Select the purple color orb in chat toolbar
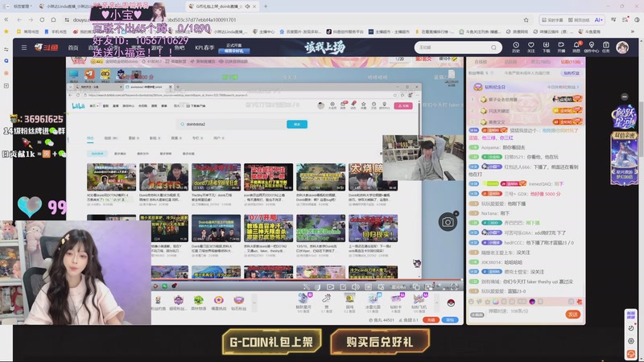 click(x=532, y=302)
